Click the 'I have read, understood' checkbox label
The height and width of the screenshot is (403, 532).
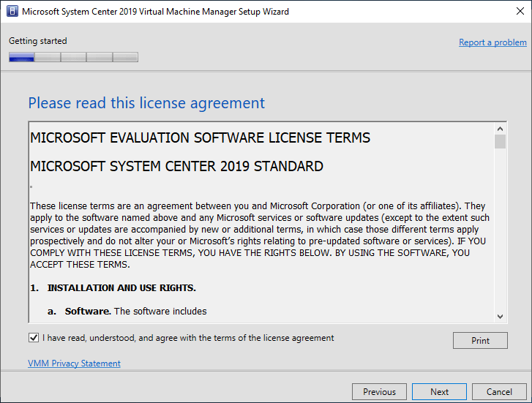tap(188, 338)
